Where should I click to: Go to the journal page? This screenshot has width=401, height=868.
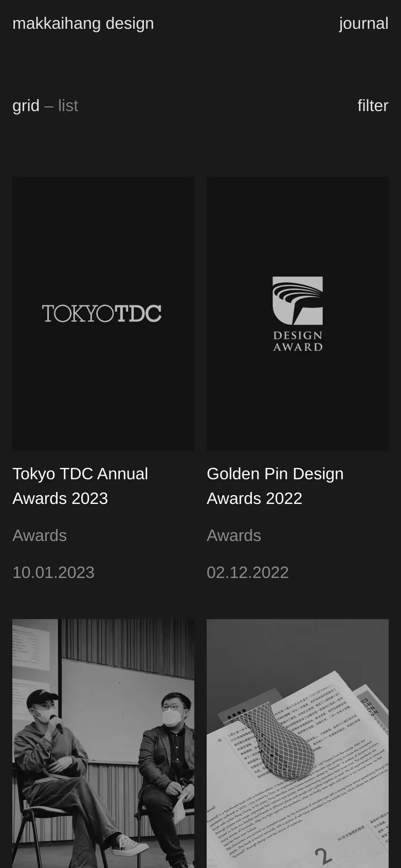pos(363,24)
